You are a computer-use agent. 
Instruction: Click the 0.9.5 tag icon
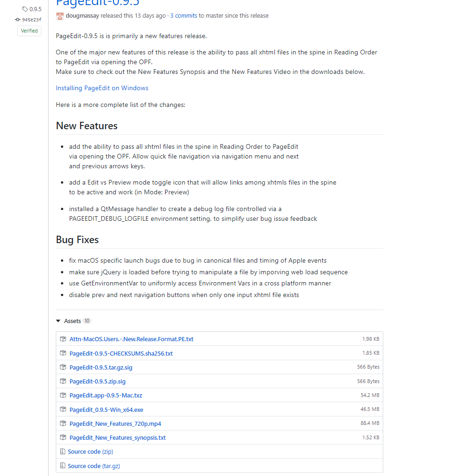click(25, 9)
